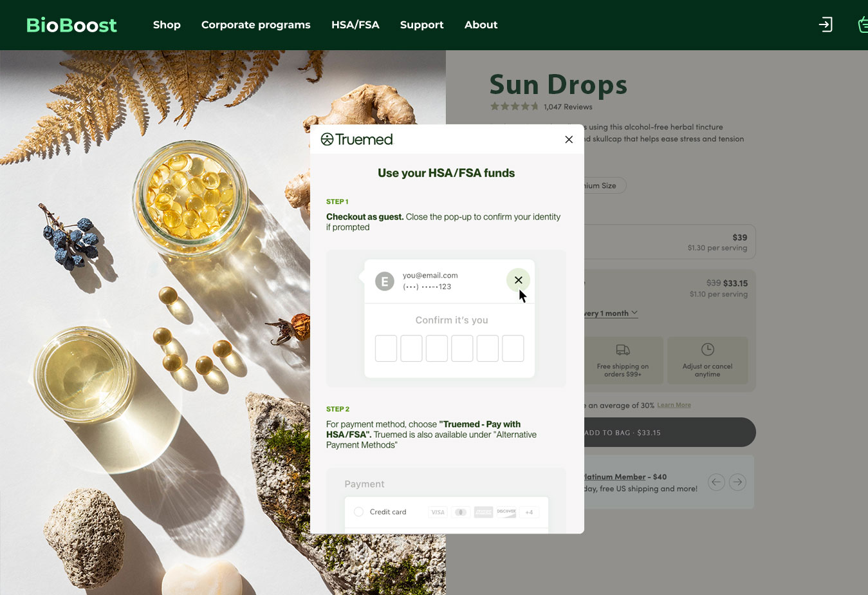Go to next promo slide arrow
868x595 pixels.
point(738,482)
